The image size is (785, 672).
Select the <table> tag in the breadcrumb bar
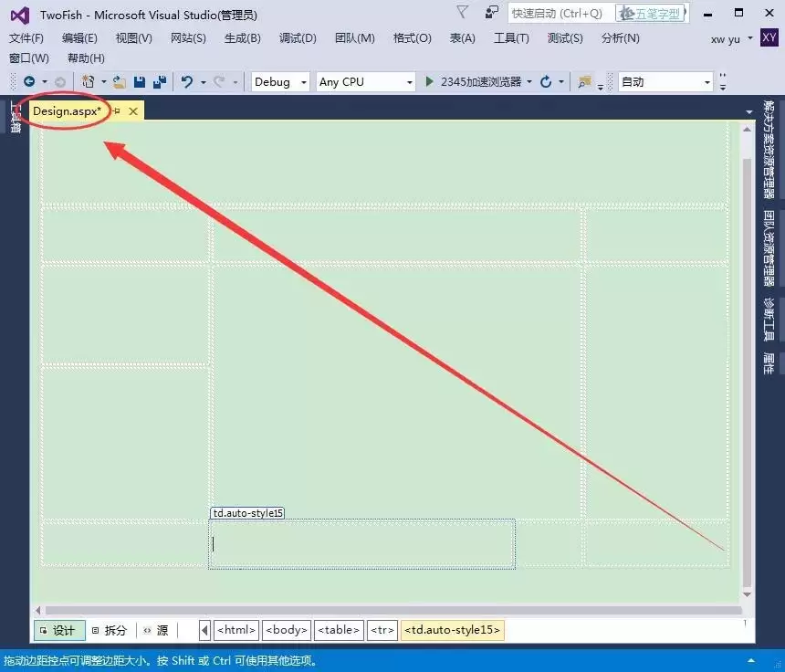[339, 630]
